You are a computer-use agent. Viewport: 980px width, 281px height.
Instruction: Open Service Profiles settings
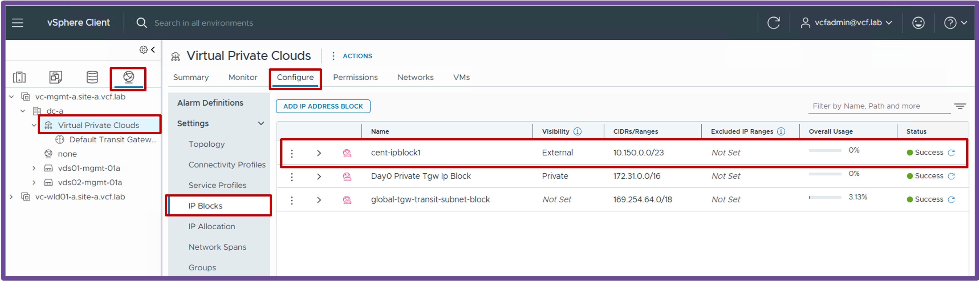217,185
